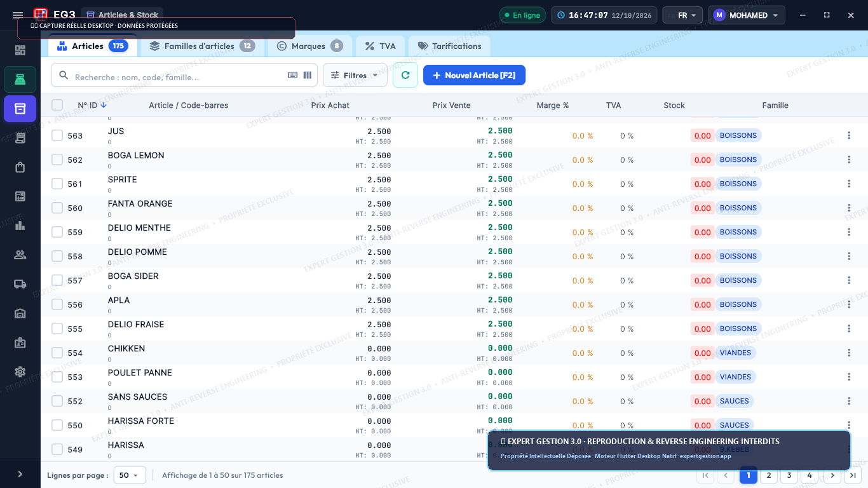Open three-dot menu for POULET PANNE row
The height and width of the screenshot is (488, 868).
coord(849,377)
